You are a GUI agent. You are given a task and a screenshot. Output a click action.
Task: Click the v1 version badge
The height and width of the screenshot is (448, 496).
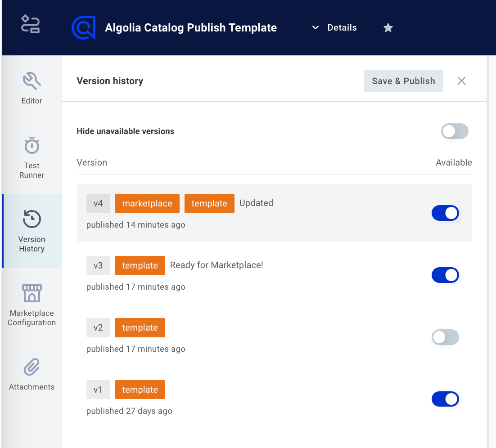pos(98,390)
